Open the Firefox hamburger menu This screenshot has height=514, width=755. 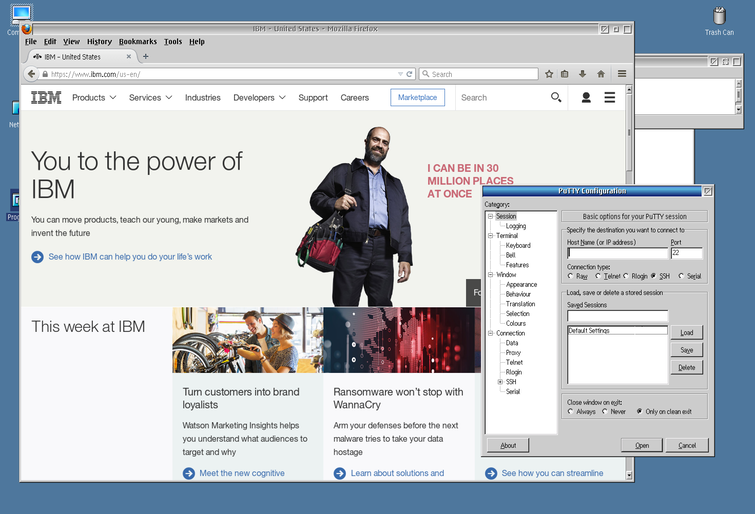622,74
